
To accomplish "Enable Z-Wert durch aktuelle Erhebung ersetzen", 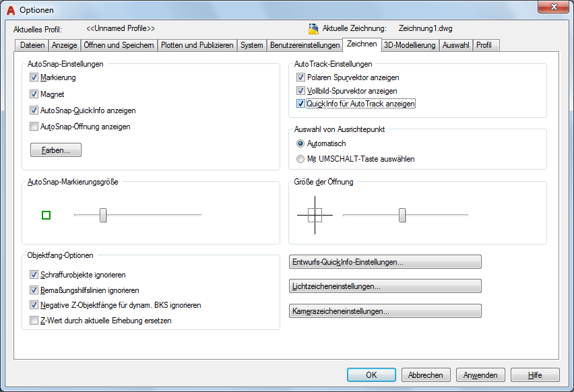I will pos(34,321).
